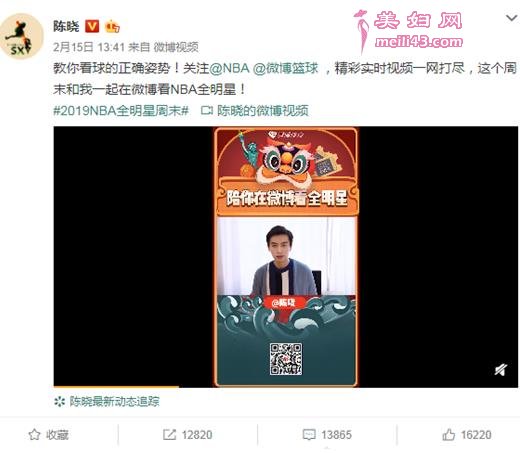Open the @微博篮球 mention link
Image resolution: width=520 pixels, height=453 pixels.
[x=286, y=68]
